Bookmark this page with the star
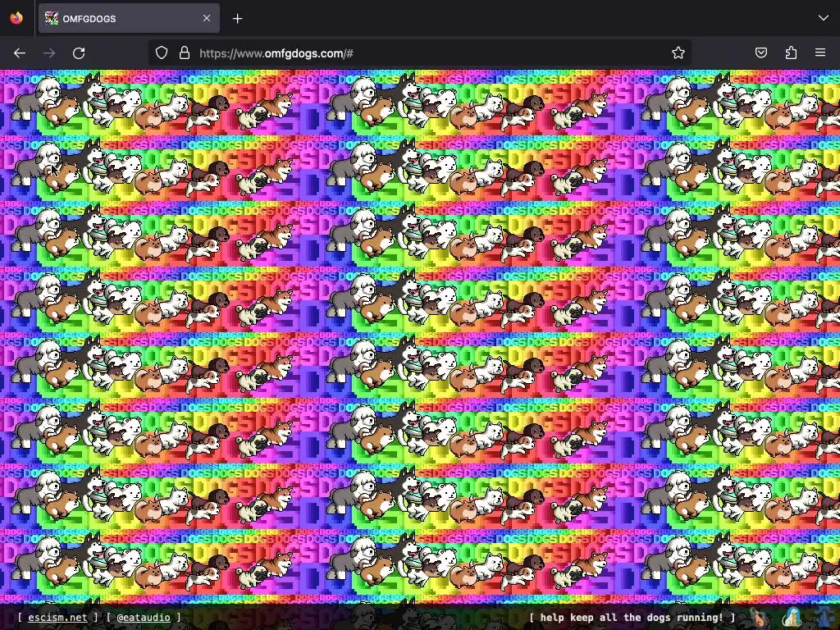This screenshot has height=630, width=840. pyautogui.click(x=678, y=52)
